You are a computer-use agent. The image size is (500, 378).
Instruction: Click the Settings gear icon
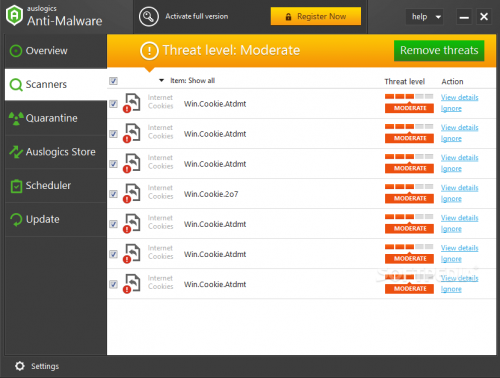pos(20,366)
